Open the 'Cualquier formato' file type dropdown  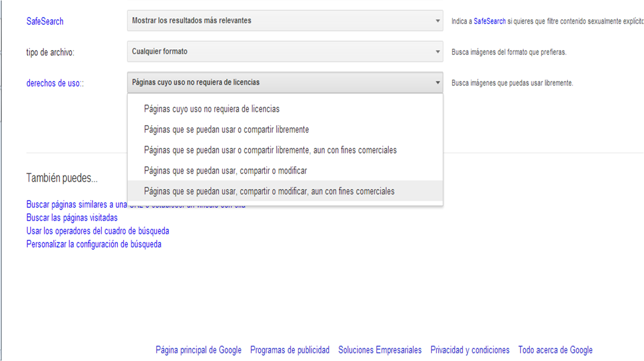click(285, 52)
